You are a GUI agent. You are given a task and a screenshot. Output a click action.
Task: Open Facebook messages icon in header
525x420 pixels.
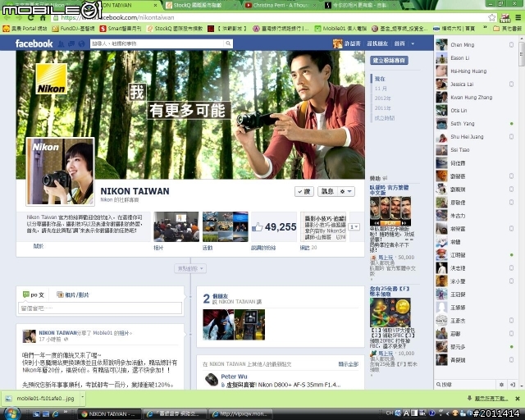[x=71, y=43]
